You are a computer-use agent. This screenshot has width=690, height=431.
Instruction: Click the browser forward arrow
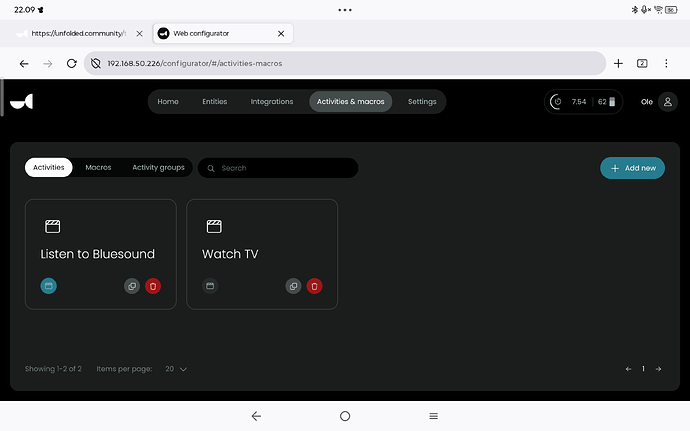48,64
